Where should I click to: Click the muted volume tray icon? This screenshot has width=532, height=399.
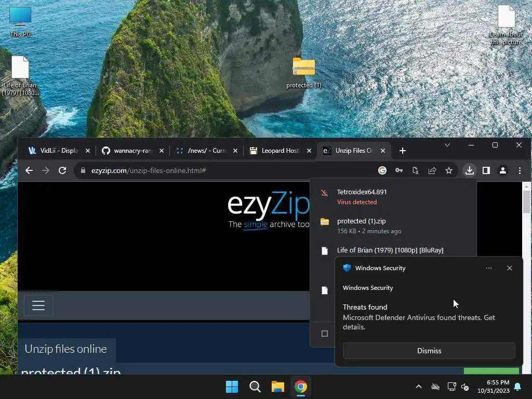[x=465, y=387]
